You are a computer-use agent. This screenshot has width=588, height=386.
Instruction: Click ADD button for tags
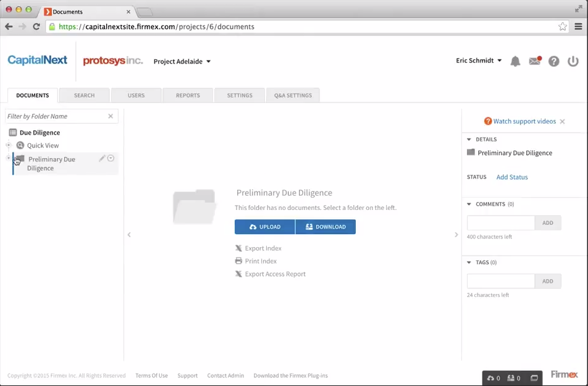point(548,281)
